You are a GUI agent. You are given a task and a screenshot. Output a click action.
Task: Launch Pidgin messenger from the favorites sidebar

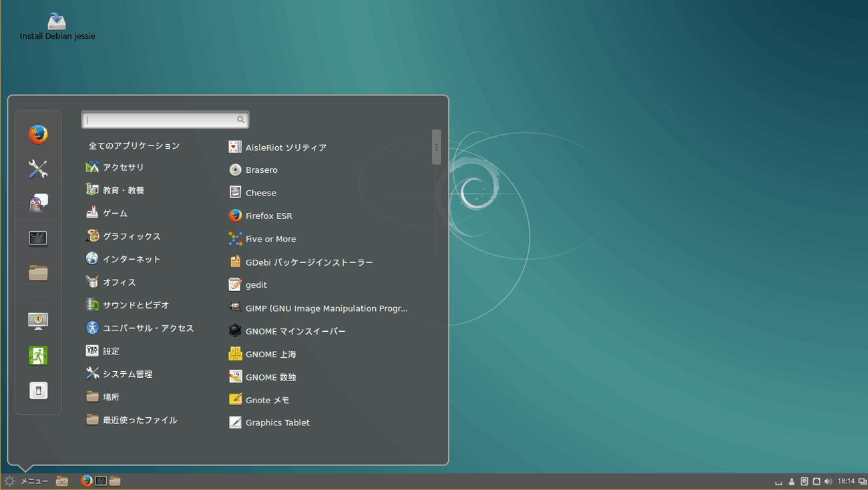38,204
